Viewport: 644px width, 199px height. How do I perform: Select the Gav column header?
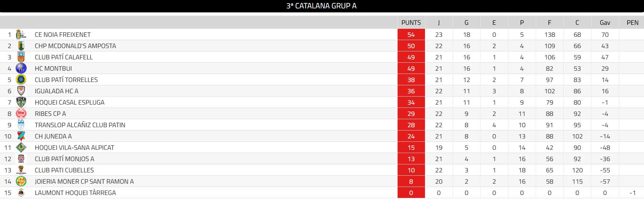click(x=605, y=23)
